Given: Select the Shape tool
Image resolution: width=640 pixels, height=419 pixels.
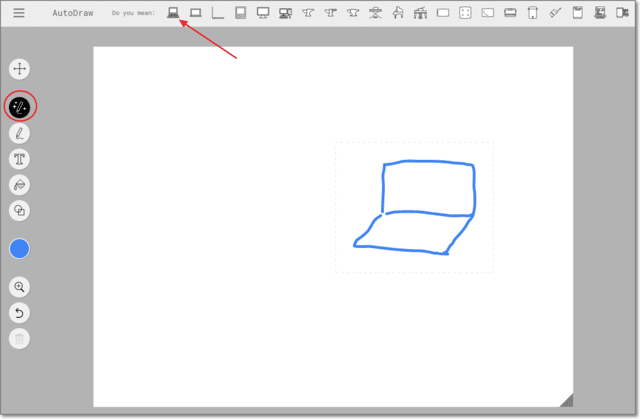Looking at the screenshot, I should click(19, 211).
